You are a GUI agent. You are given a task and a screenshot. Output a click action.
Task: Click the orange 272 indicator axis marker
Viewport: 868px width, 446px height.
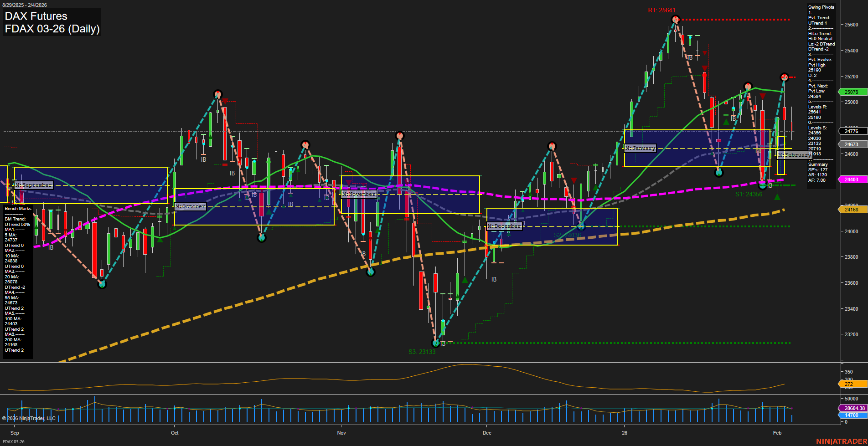pos(848,384)
